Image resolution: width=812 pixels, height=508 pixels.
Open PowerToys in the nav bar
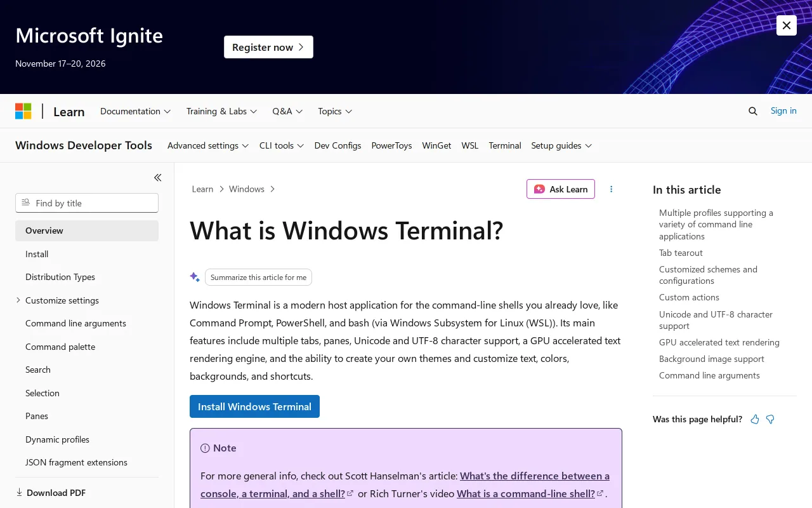pos(391,145)
